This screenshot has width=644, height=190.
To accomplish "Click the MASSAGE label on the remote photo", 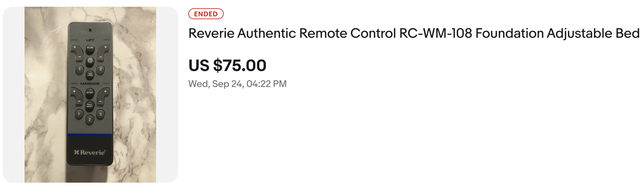I will 90,83.
